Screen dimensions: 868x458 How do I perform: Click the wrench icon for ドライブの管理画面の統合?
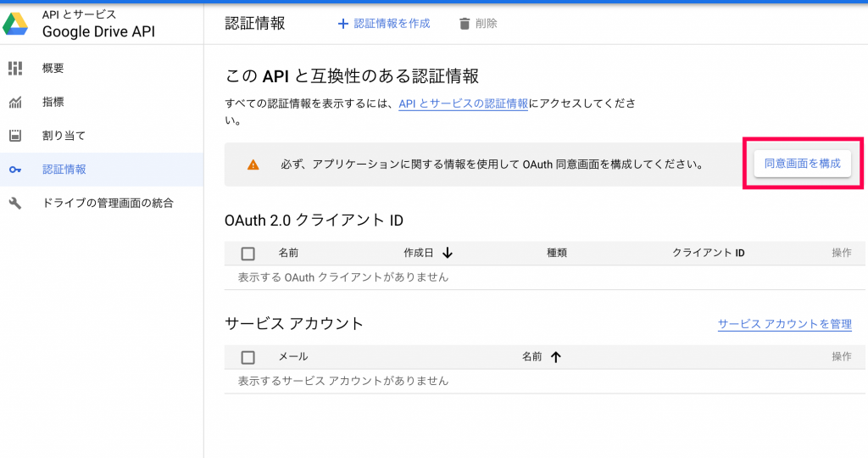(15, 204)
